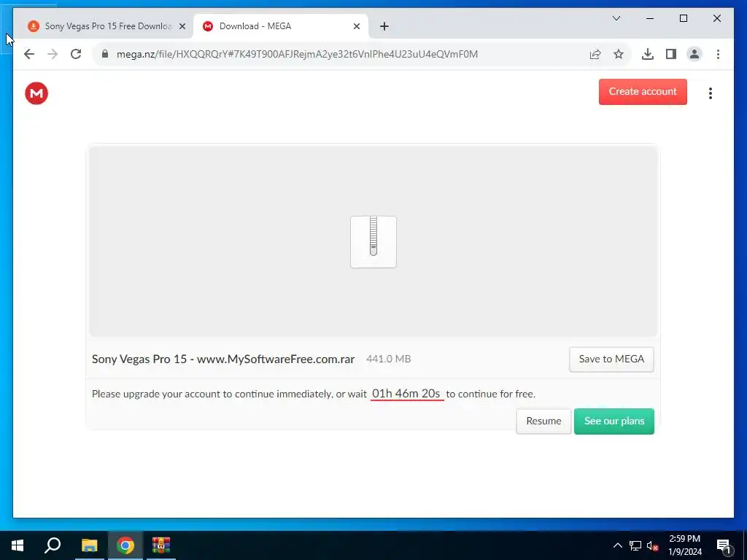This screenshot has width=747, height=560.
Task: Open Chrome downloads icon
Action: [x=648, y=54]
